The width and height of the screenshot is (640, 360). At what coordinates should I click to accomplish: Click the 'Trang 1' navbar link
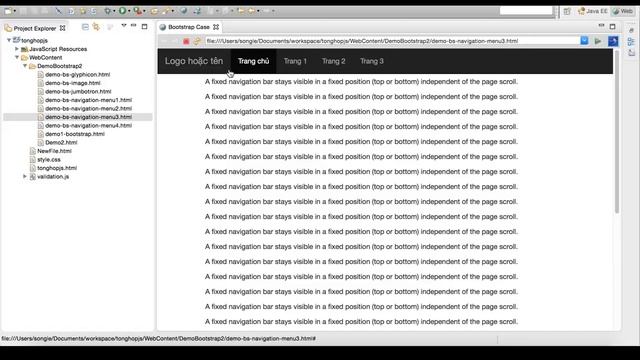tap(295, 61)
